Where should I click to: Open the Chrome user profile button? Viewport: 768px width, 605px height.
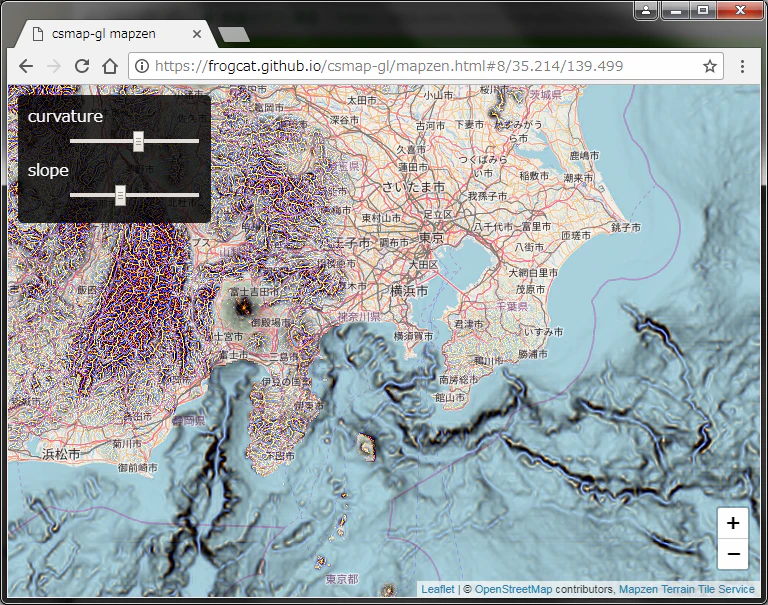click(646, 10)
